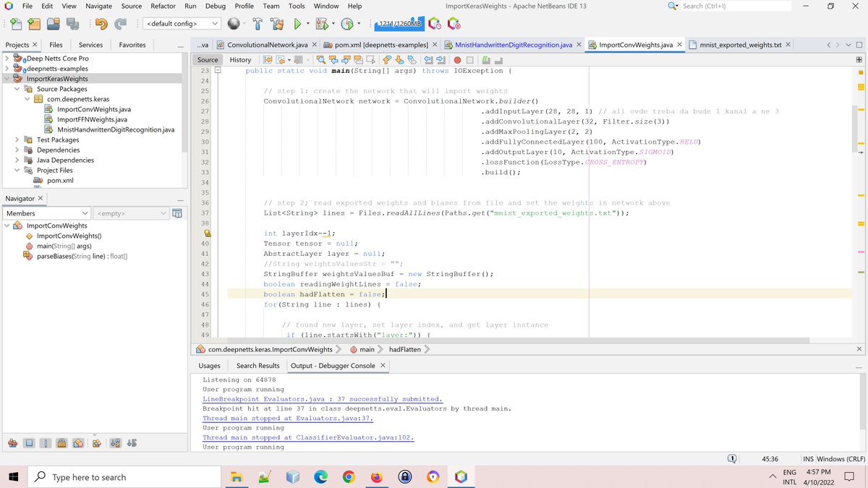Click the Open Project toolbar icon
This screenshot has height=488, width=868.
54,24
